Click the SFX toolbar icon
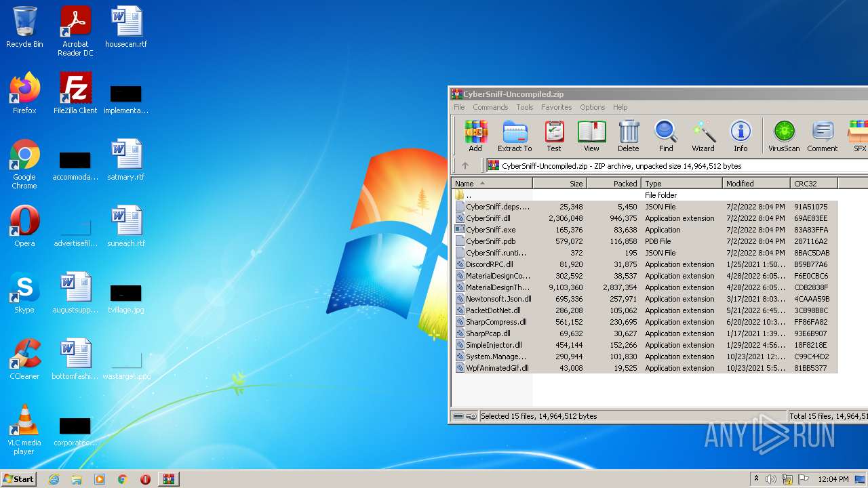868x488 pixels. 858,136
